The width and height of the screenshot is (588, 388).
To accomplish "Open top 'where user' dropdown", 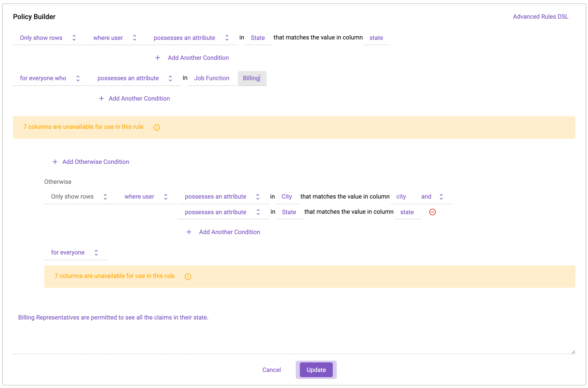I will tap(114, 38).
